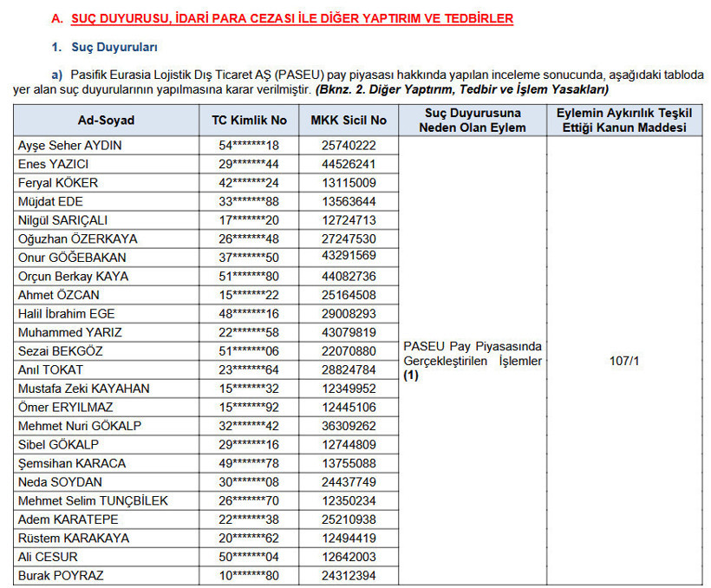711x588 pixels.
Task: Select the MKK Sicil No '44526241'
Action: pos(349,164)
